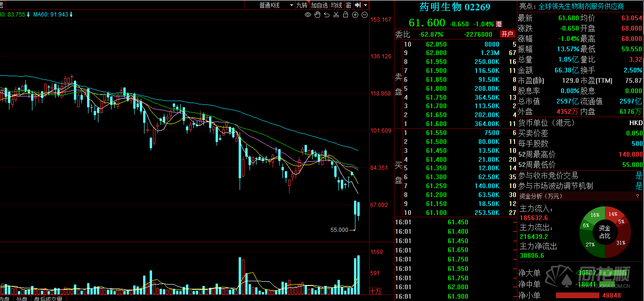
Task: Click the help question mark in 资金分析
Action: 637,196
